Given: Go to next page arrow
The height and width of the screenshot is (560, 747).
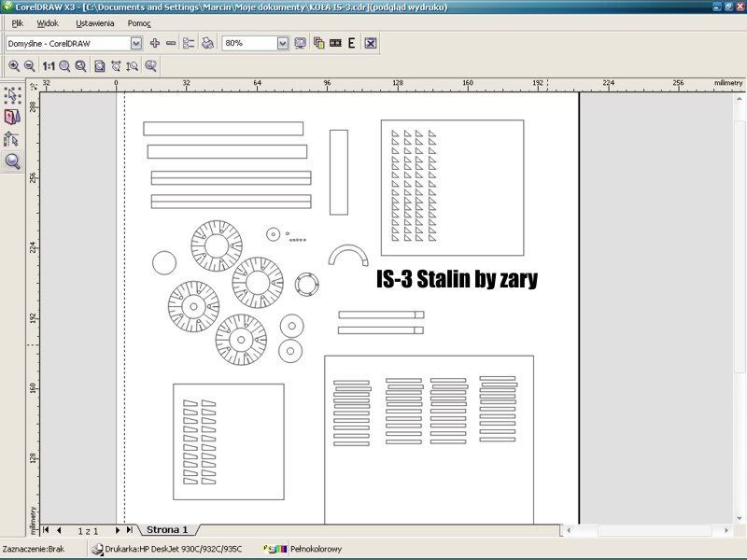Looking at the screenshot, I should click(118, 529).
